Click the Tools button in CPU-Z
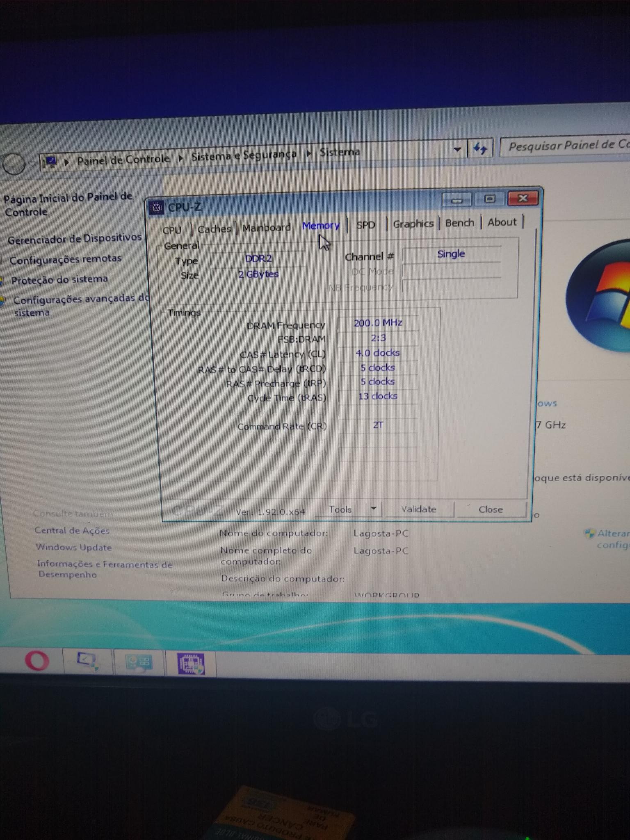Viewport: 630px width, 840px height. coord(340,510)
